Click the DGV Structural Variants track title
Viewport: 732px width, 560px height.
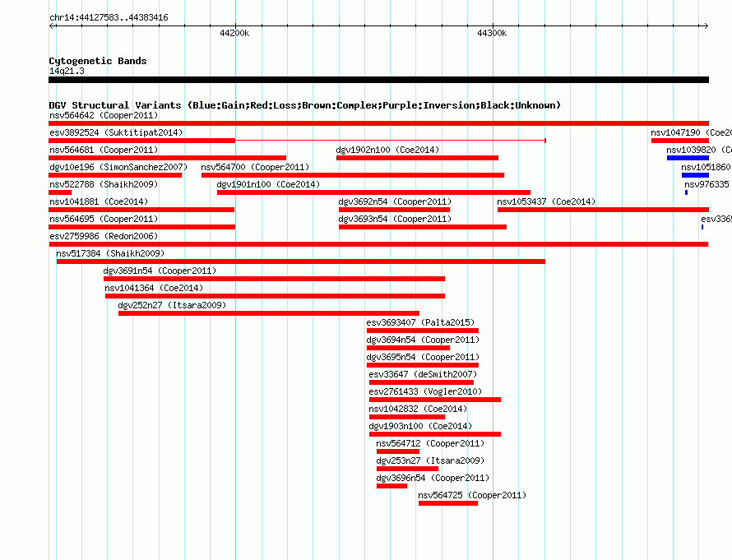coord(305,105)
